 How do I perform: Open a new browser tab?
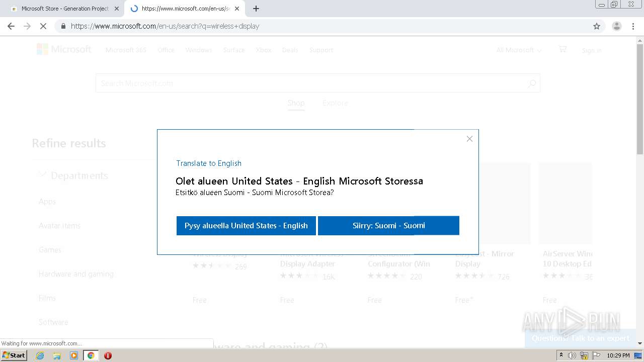(256, 9)
